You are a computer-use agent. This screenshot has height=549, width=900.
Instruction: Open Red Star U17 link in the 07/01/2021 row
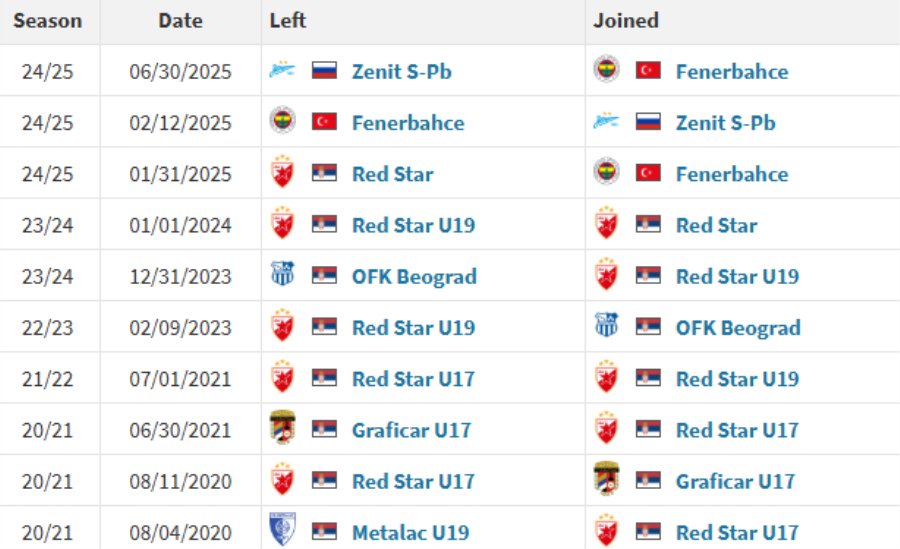pos(413,379)
